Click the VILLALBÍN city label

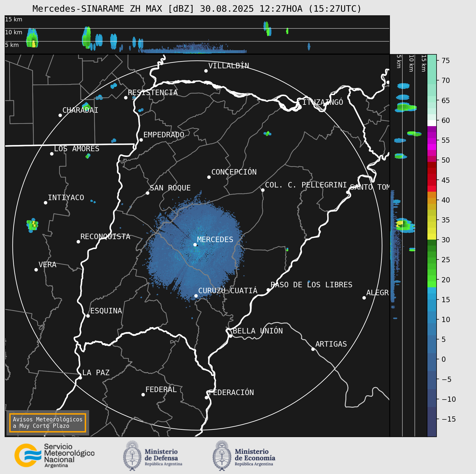[229, 66]
